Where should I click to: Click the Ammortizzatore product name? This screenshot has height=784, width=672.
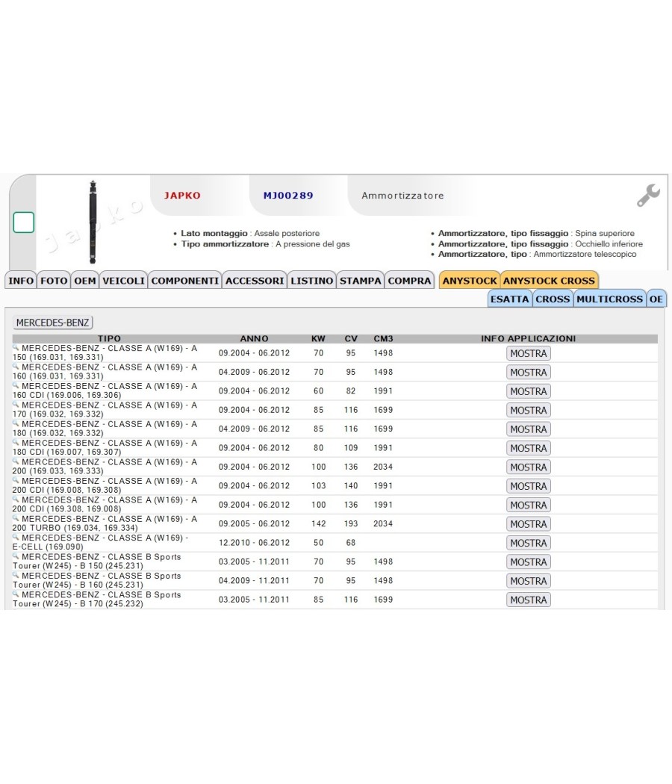pos(402,196)
